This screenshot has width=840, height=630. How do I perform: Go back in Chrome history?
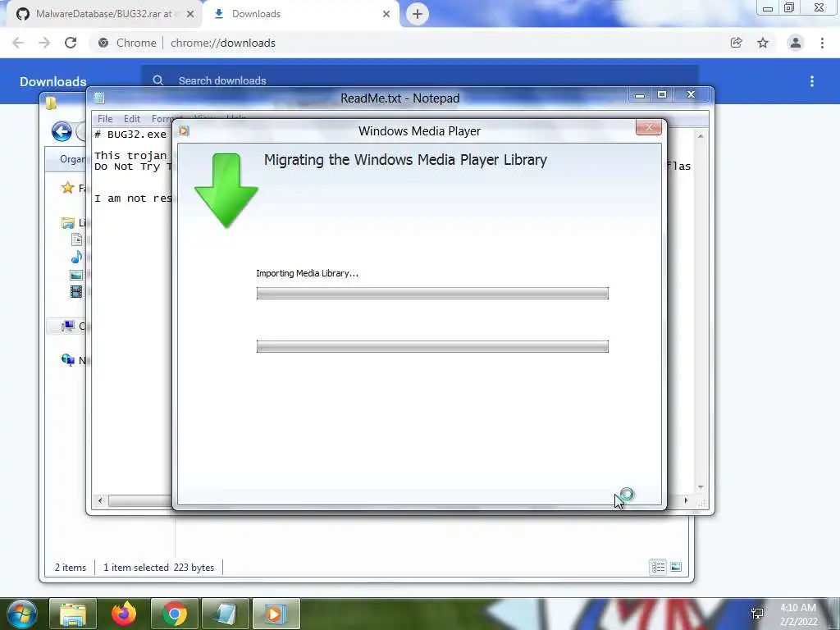point(18,43)
